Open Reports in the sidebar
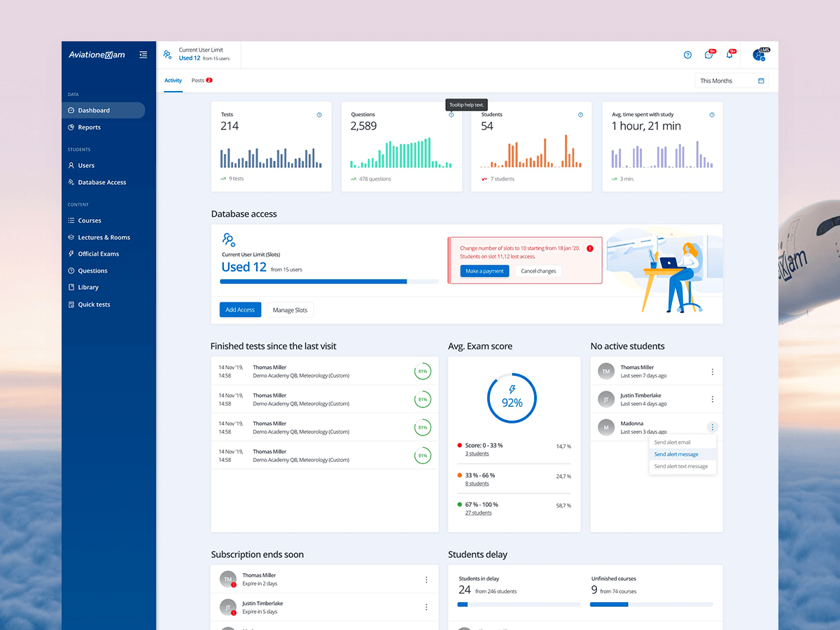The width and height of the screenshot is (840, 630). [x=89, y=127]
